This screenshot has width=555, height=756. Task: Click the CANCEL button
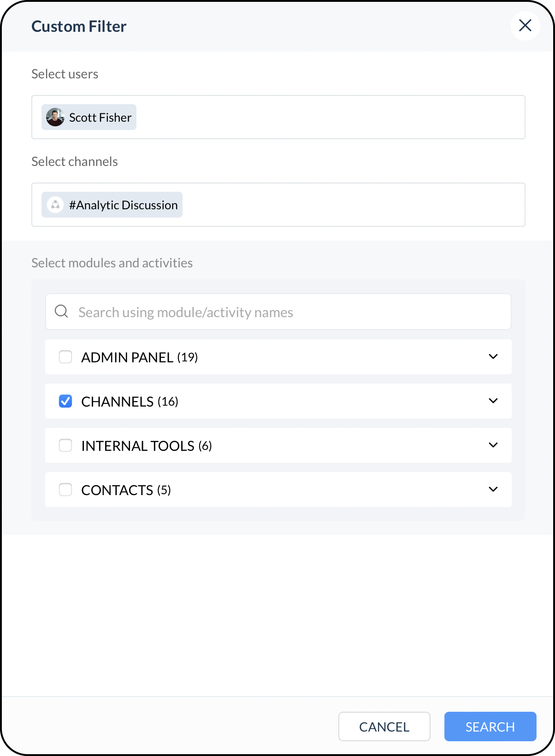[384, 726]
